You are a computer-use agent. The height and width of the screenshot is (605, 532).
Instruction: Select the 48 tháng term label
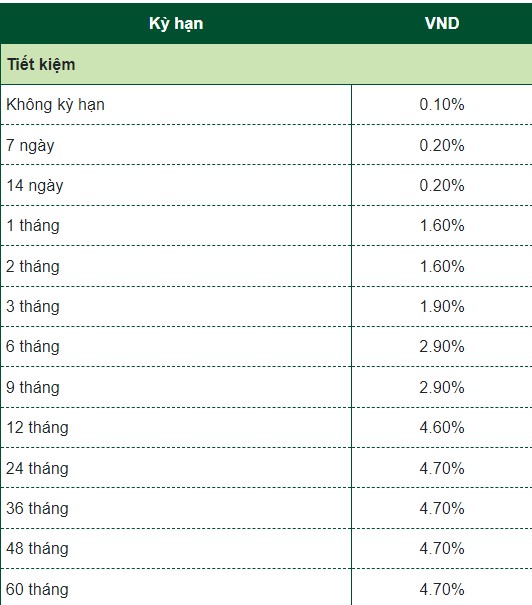click(x=37, y=548)
